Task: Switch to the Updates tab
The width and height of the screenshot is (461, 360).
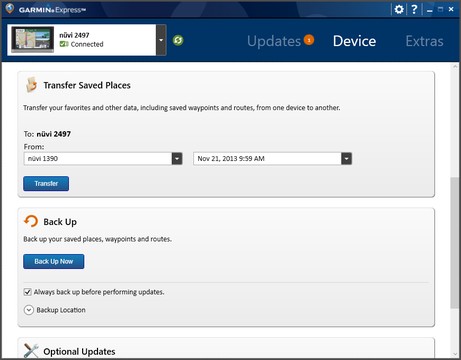Action: (274, 41)
